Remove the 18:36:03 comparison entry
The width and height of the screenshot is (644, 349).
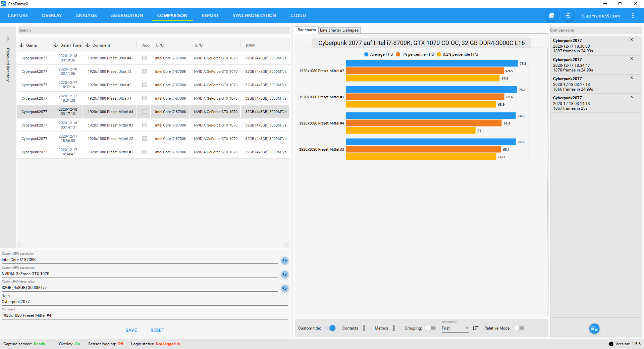(632, 40)
